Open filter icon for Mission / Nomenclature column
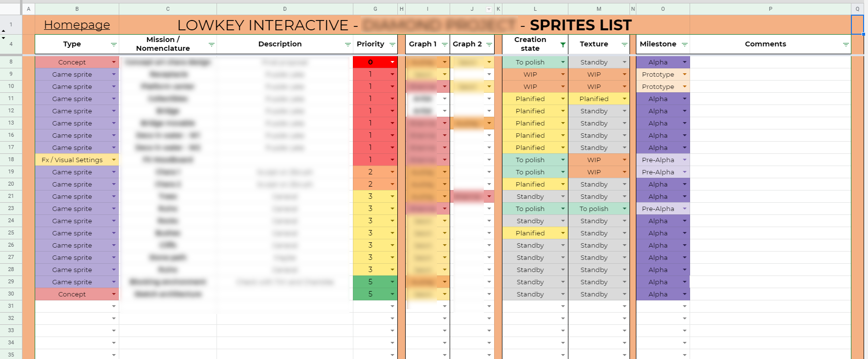This screenshot has height=359, width=868. point(212,44)
